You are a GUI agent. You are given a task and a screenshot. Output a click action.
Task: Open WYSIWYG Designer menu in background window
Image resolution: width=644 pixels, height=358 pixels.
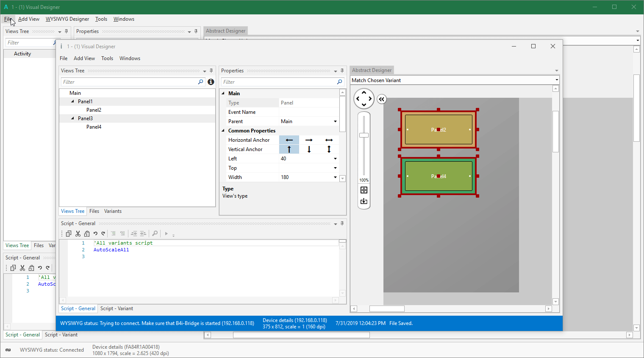coord(67,19)
